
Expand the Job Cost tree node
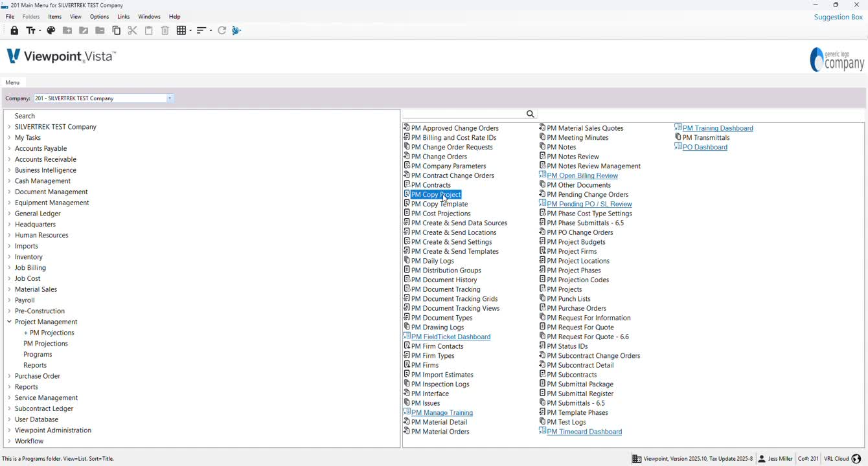9,278
